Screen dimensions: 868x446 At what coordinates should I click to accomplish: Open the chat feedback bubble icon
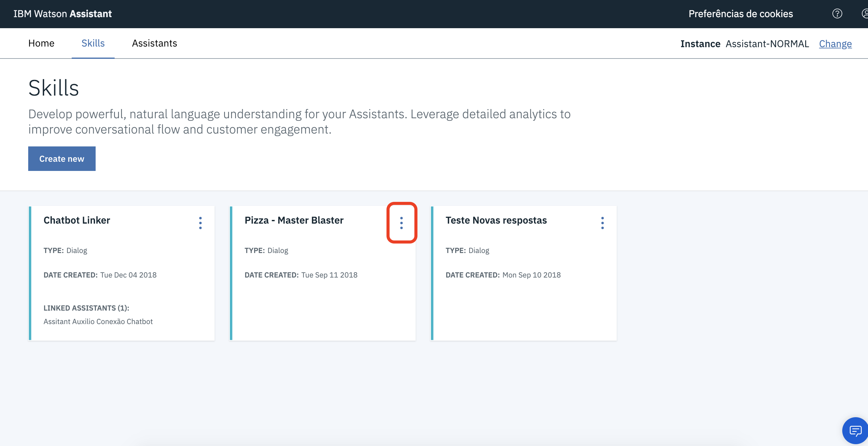pyautogui.click(x=855, y=430)
